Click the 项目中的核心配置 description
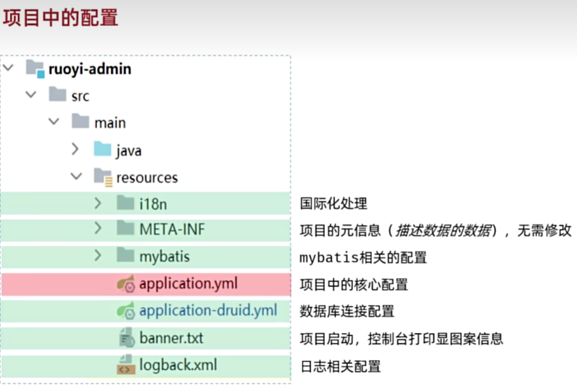The image size is (577, 392). click(354, 285)
